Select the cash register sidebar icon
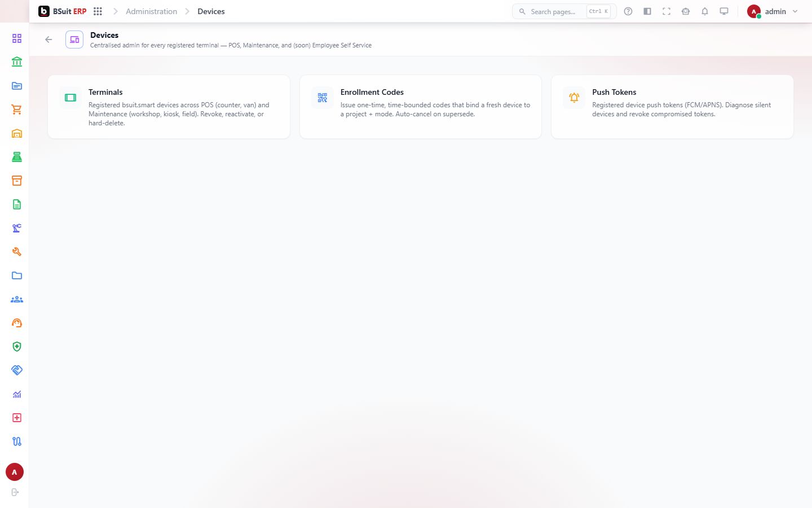This screenshot has height=508, width=812. [x=17, y=157]
